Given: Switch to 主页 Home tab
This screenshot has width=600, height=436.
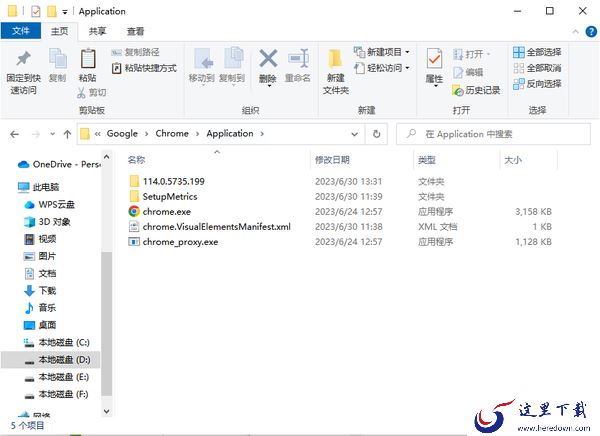Looking at the screenshot, I should (60, 31).
